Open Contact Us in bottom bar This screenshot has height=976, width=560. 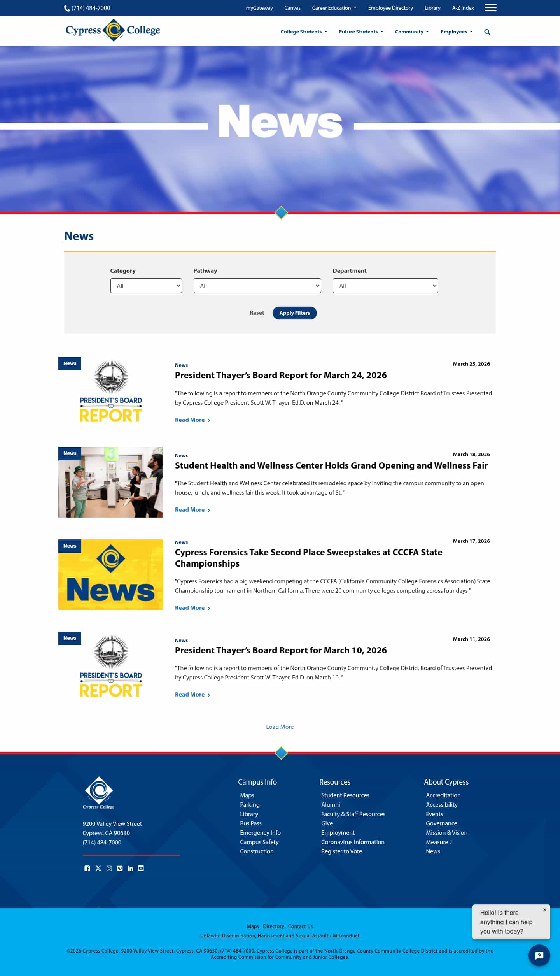point(300,927)
